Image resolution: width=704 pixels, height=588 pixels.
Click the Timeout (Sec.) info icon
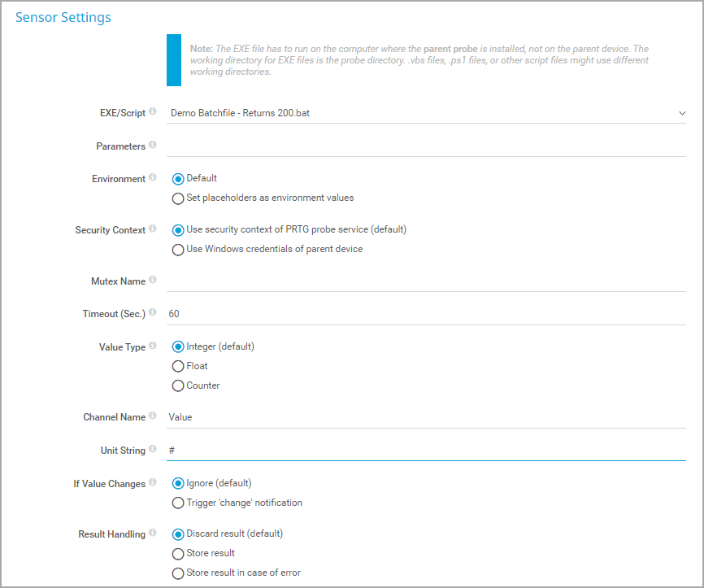153,311
